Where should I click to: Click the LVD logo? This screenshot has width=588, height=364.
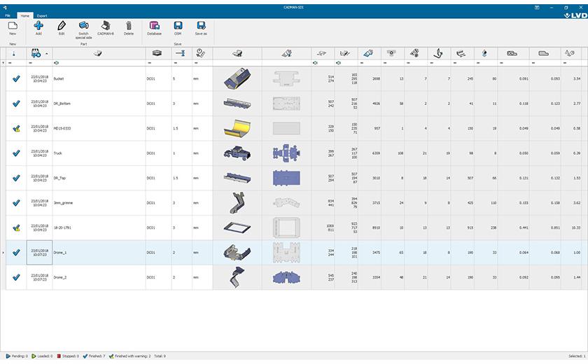tap(575, 15)
